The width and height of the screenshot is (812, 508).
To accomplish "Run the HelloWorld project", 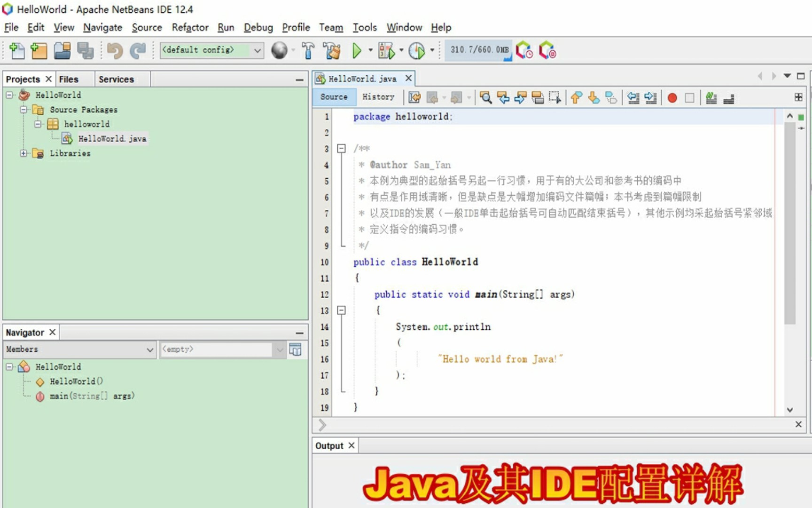I will [x=357, y=50].
